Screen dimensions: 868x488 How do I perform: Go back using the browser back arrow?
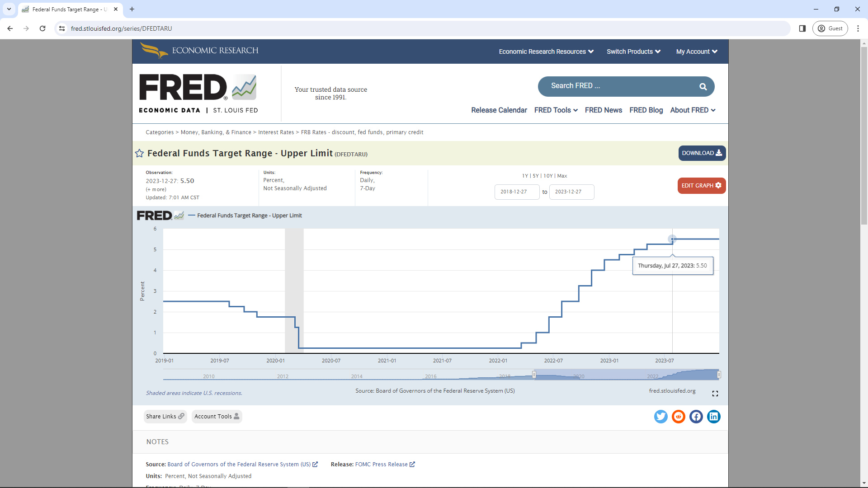(10, 28)
